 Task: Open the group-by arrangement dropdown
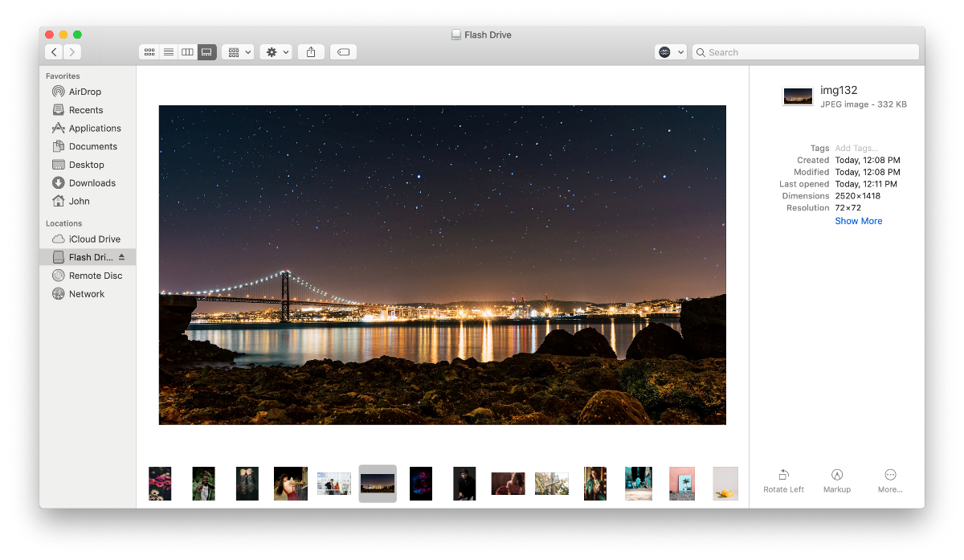pyautogui.click(x=239, y=52)
